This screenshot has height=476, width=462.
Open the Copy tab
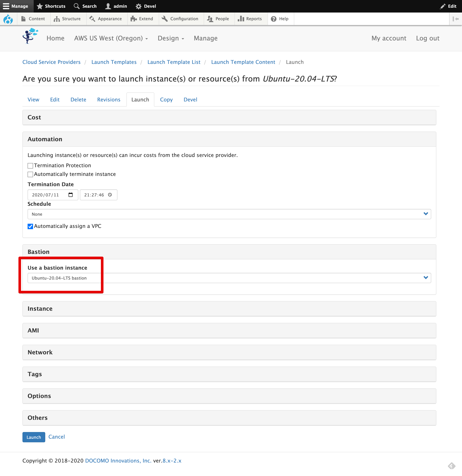pos(166,99)
